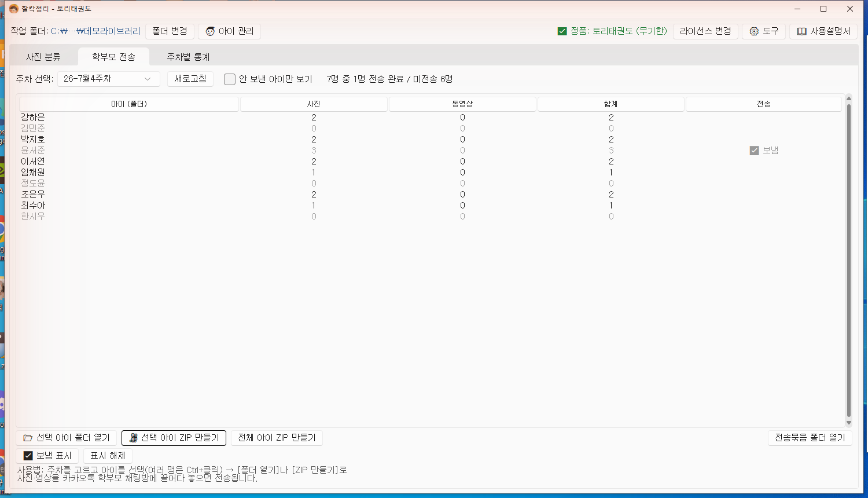Viewport: 868px width, 498px height.
Task: Select the 김민준 row
Action: [431, 129]
